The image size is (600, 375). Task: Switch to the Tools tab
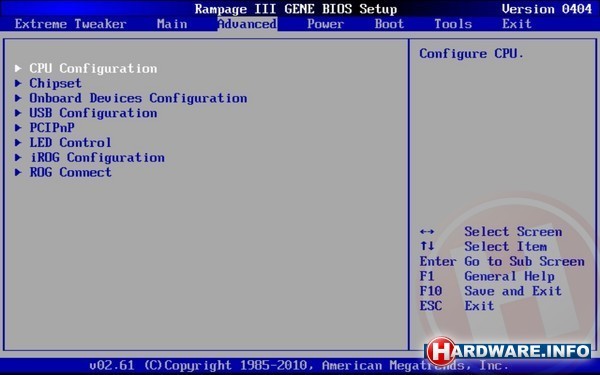coord(453,24)
